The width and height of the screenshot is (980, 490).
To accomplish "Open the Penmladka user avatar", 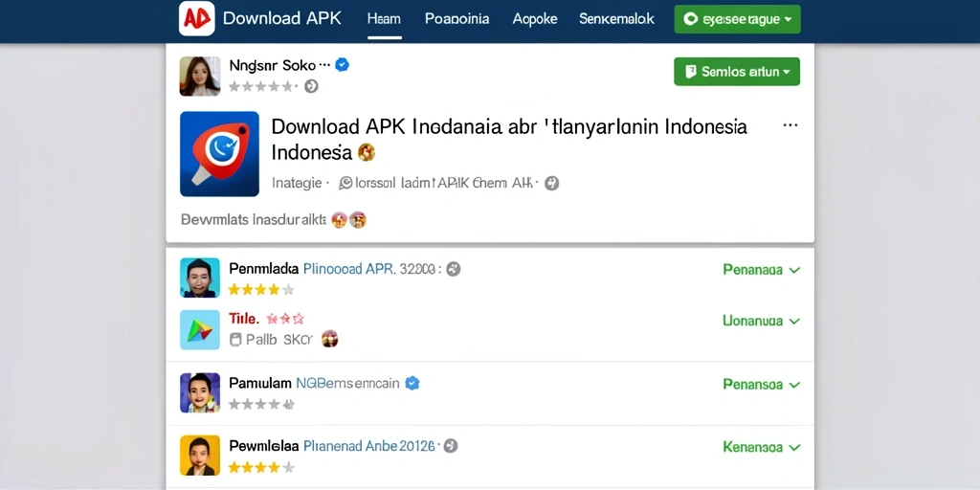I will click(200, 278).
